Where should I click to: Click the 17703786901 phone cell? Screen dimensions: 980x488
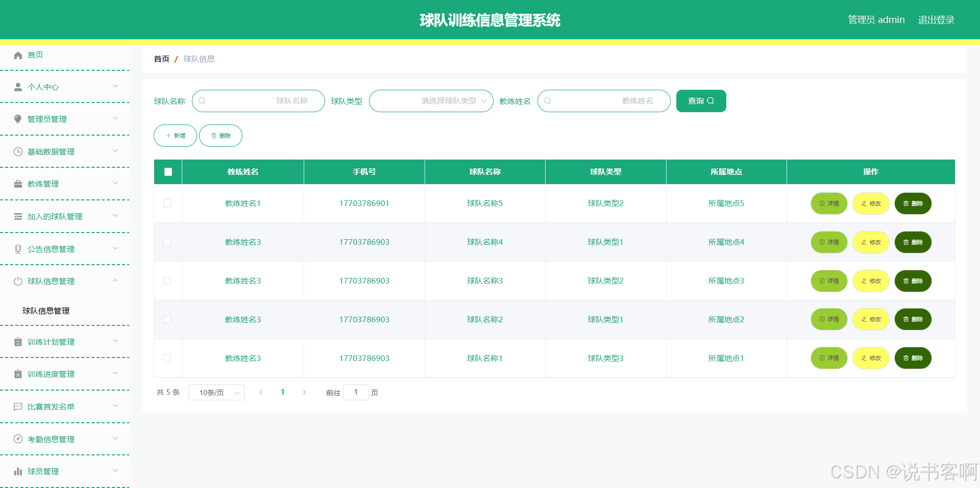[x=364, y=203]
